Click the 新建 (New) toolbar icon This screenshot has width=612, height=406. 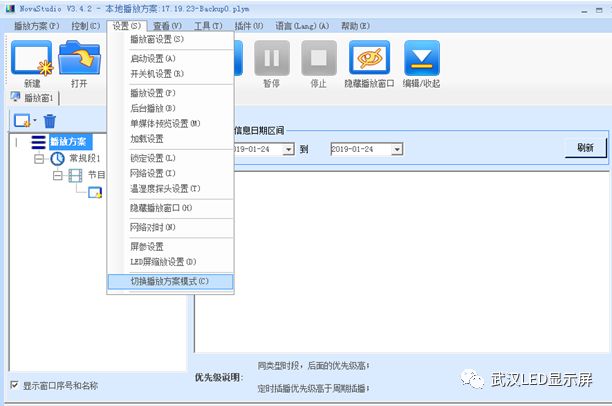(x=32, y=58)
